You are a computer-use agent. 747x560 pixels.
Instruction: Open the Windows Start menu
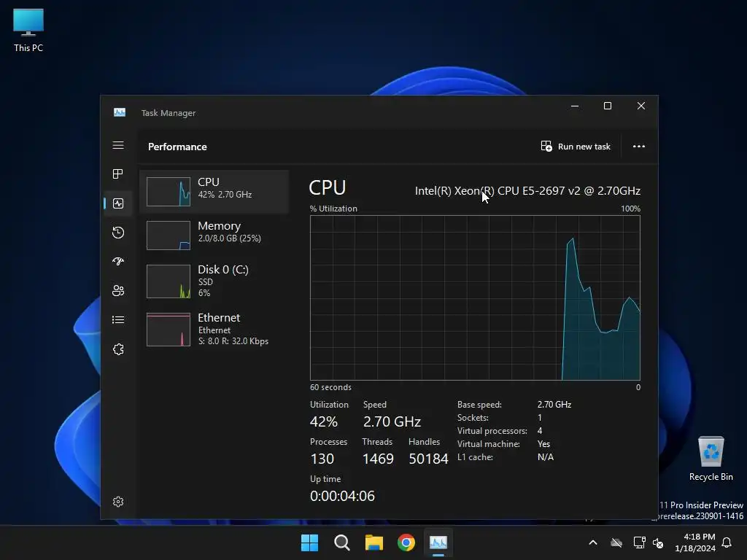(x=309, y=542)
